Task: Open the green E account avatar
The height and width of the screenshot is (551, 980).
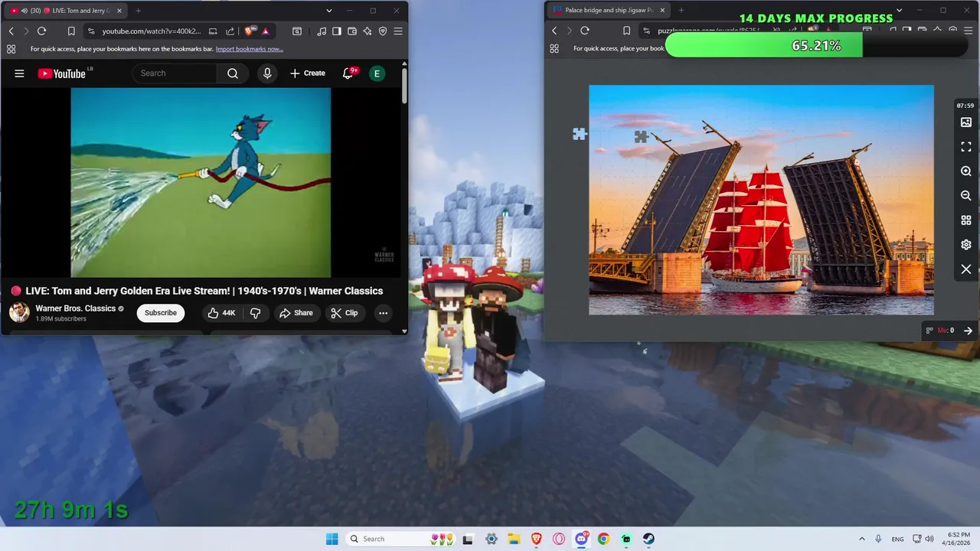Action: [x=377, y=73]
